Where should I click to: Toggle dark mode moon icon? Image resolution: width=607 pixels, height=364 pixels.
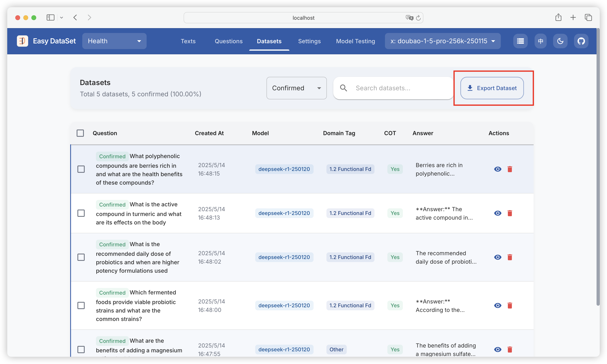click(560, 41)
